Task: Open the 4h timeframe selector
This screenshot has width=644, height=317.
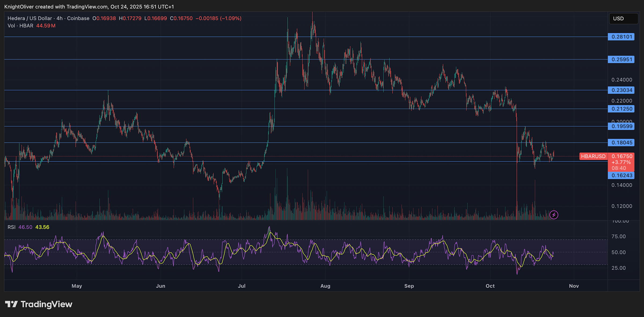Action: click(60, 19)
